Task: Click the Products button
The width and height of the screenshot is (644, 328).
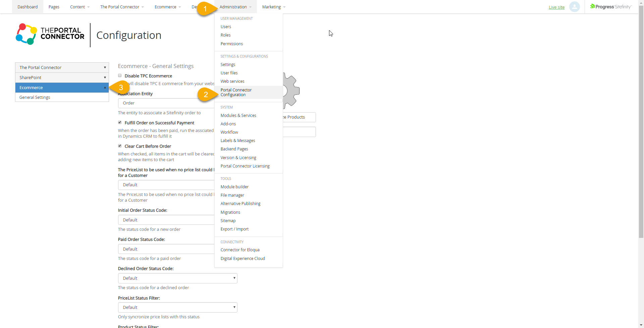Action: (299, 117)
